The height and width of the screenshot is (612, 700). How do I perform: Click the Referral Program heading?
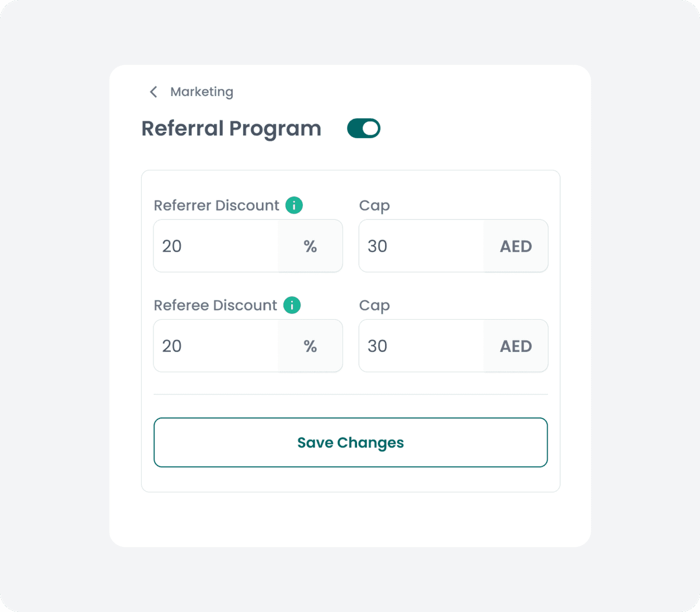[231, 129]
